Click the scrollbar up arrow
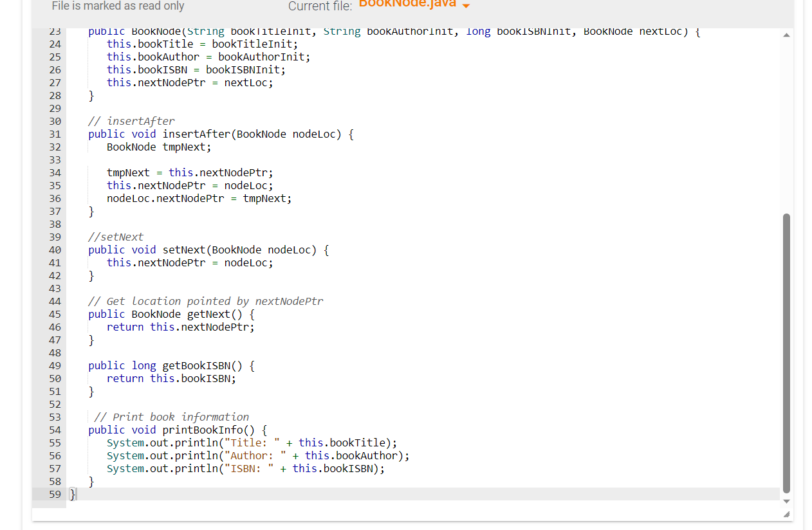 (786, 35)
